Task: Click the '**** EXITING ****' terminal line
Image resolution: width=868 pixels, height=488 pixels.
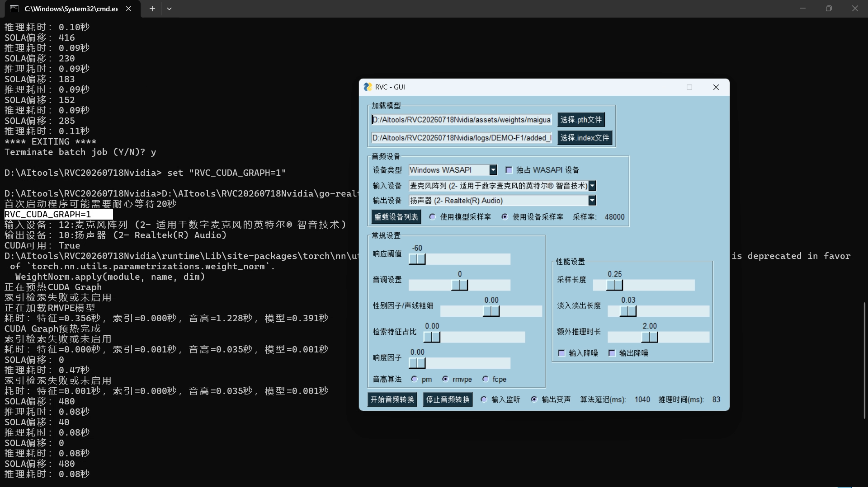Action: coord(51,141)
